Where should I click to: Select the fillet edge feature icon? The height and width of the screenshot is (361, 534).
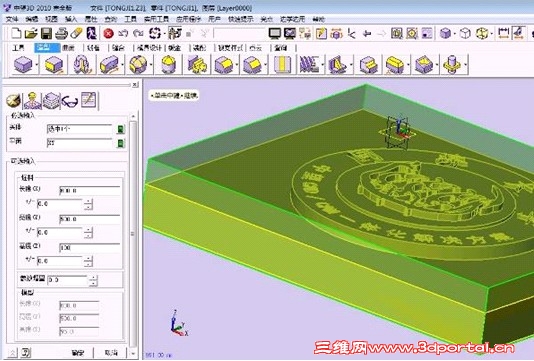click(224, 65)
